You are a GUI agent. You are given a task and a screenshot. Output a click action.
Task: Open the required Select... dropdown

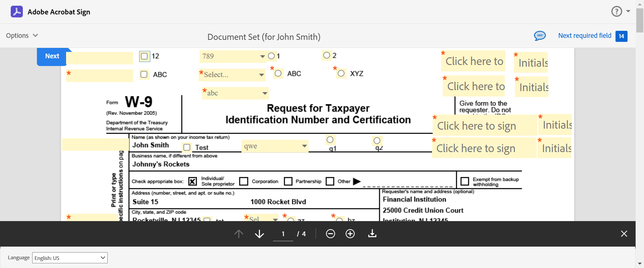tap(232, 75)
